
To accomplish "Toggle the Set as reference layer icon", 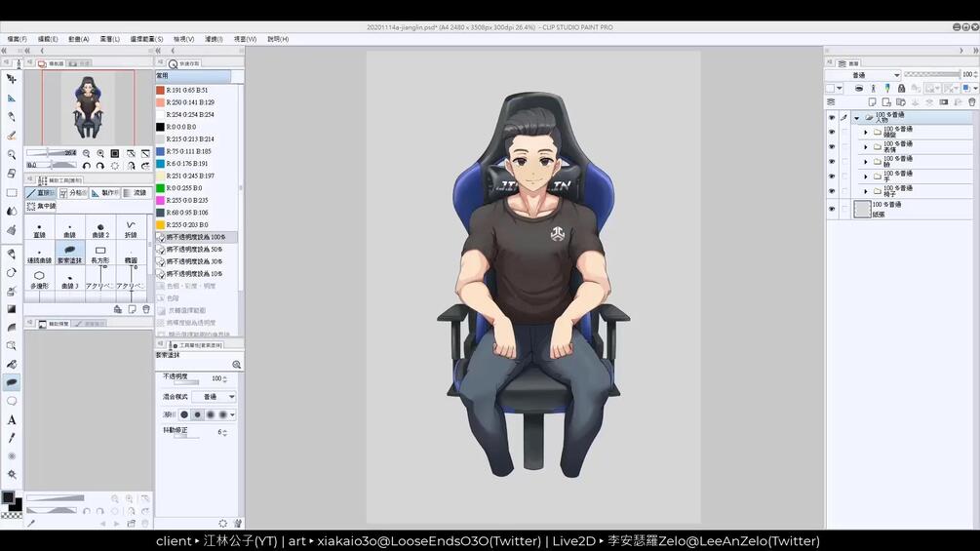I will (873, 89).
